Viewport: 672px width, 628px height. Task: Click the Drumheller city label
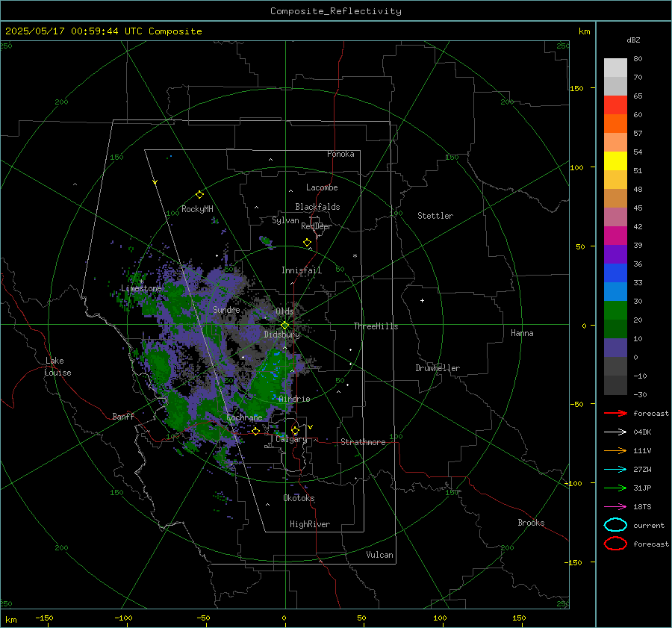[438, 368]
